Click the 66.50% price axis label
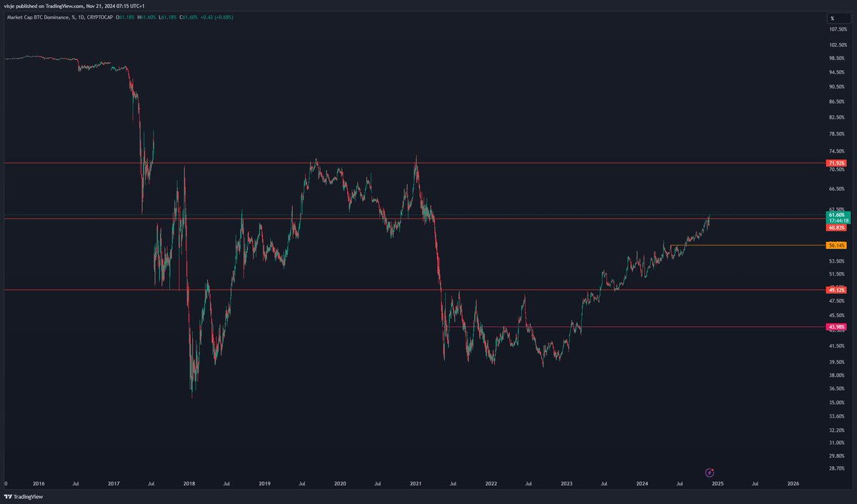This screenshot has width=857, height=504. [x=837, y=189]
